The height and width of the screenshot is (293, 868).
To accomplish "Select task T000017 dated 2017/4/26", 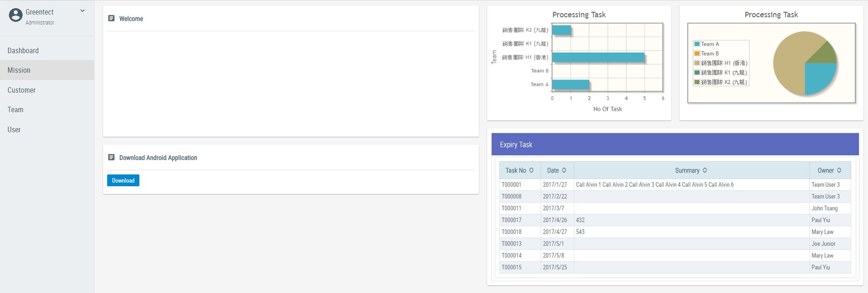I will (x=512, y=220).
